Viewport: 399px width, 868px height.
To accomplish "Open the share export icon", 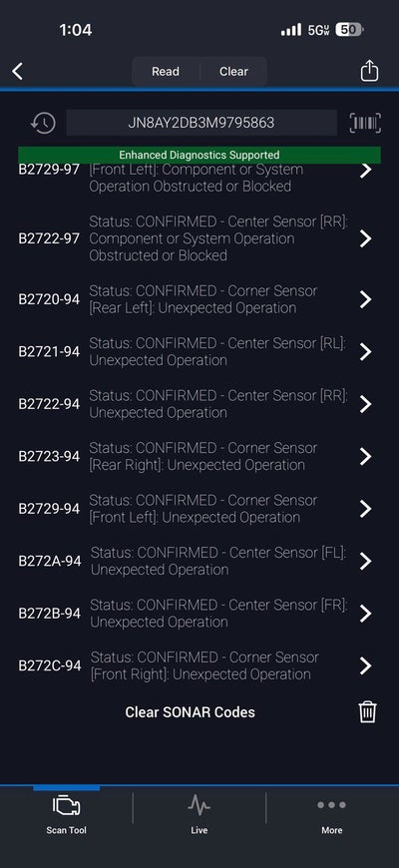I will (x=369, y=71).
